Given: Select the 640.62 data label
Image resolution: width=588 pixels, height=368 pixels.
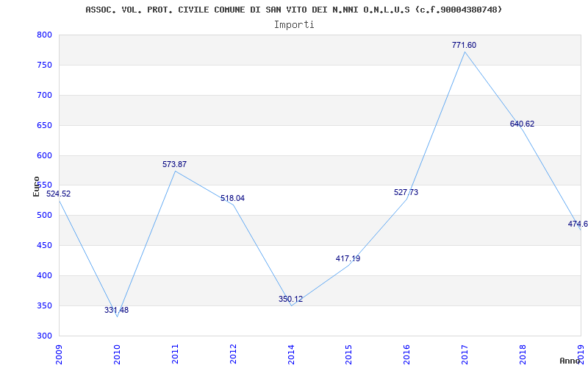Looking at the screenshot, I should tap(523, 124).
